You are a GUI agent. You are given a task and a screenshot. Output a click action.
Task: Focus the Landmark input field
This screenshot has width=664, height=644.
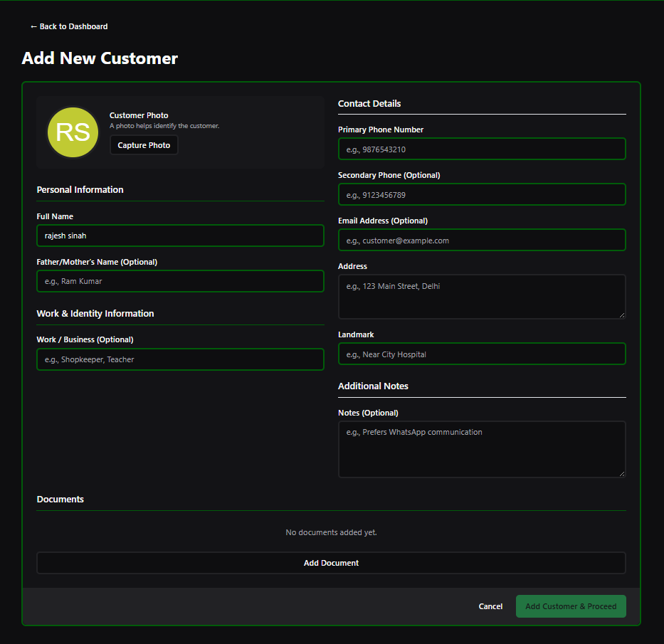click(482, 354)
